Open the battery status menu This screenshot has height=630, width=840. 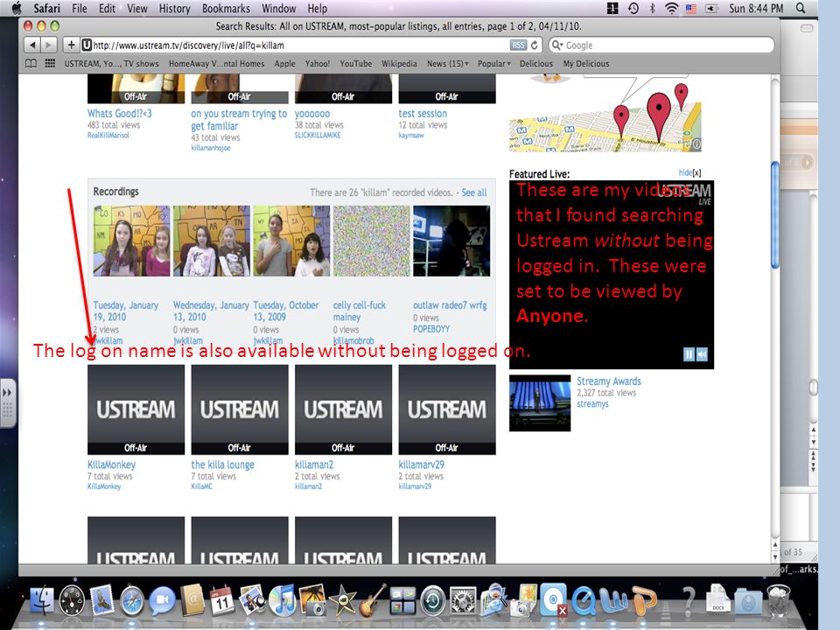(x=711, y=8)
